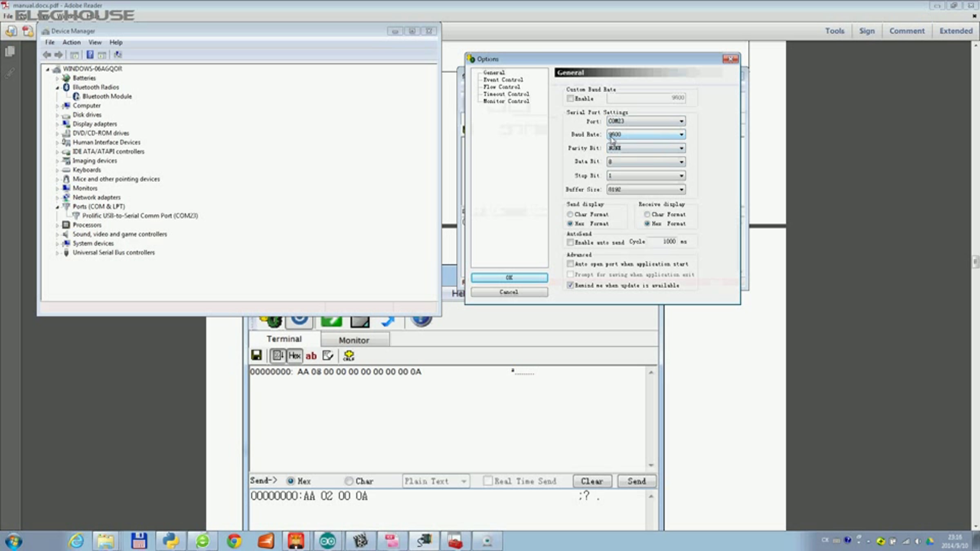Expand the Network adapters node
980x551 pixels.
click(58, 198)
